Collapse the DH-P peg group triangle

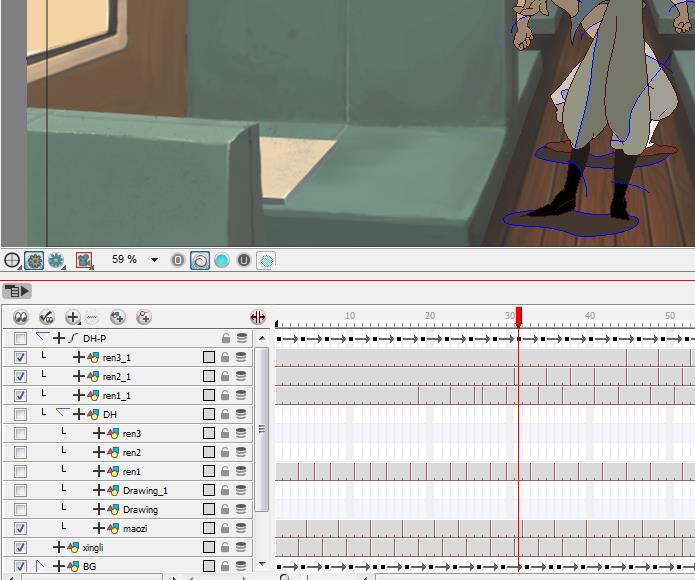tap(42, 337)
